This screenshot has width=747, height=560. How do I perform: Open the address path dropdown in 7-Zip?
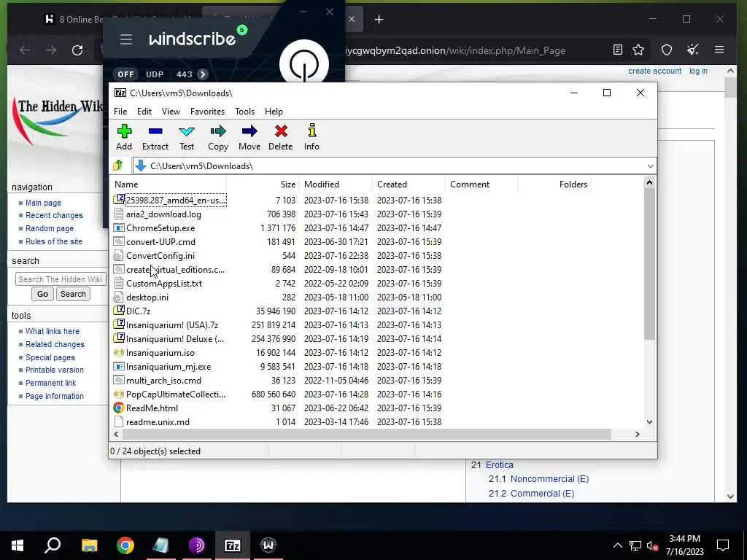point(650,166)
